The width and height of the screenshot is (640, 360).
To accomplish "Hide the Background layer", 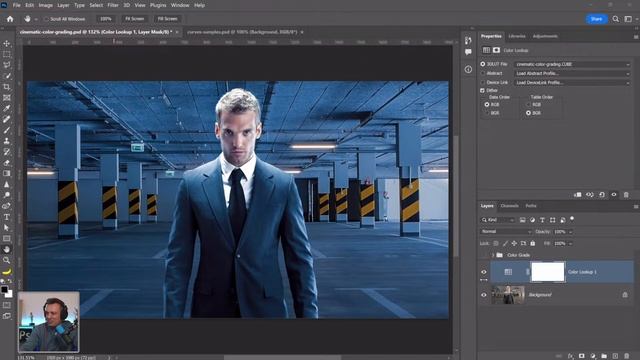I will (x=484, y=295).
